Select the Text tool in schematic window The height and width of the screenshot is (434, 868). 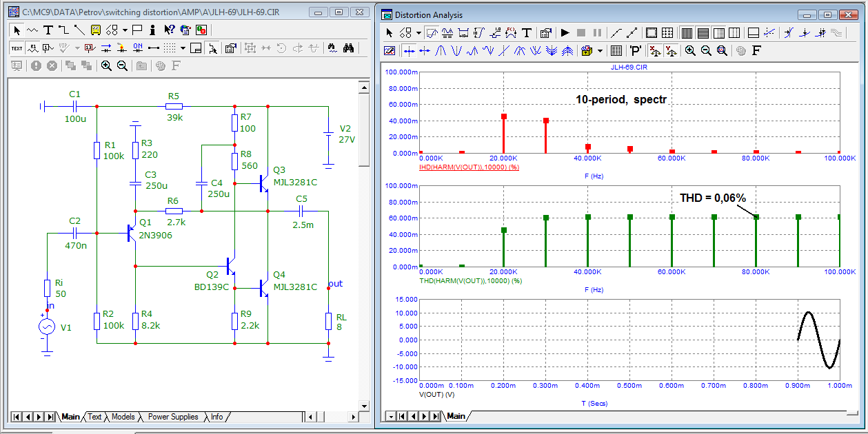48,30
